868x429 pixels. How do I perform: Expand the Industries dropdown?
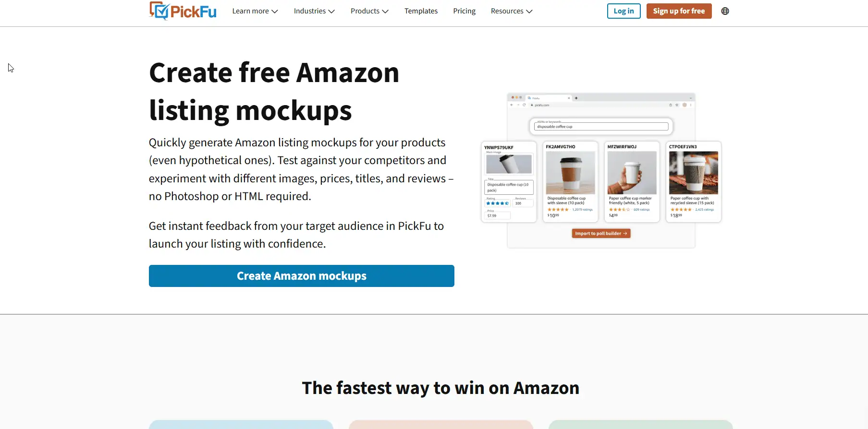(314, 11)
